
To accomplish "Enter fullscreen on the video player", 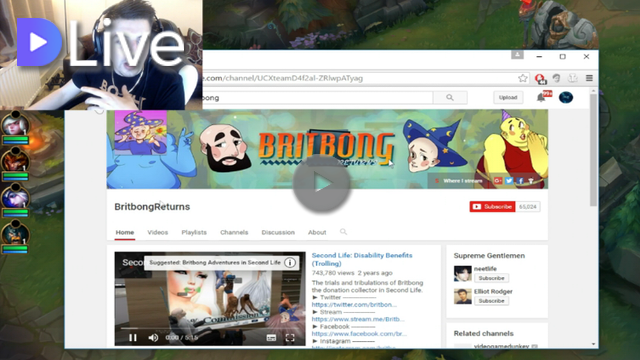I will click(290, 338).
